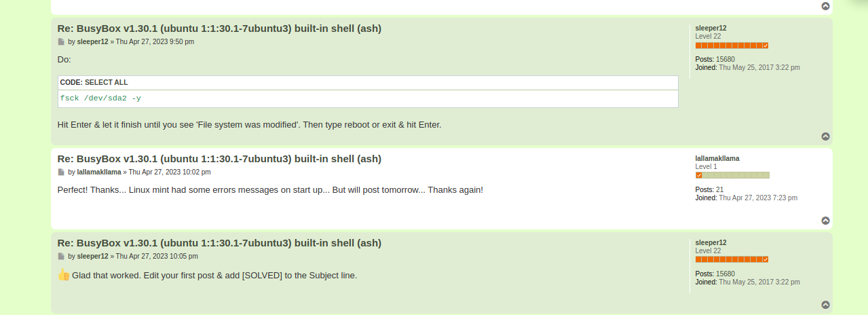Click the Level 1 rank bar under lallamakllama

(x=732, y=175)
